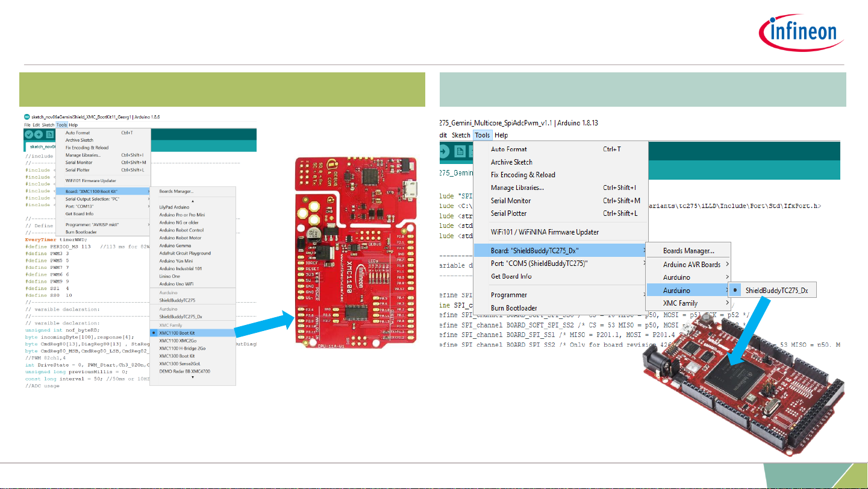Open Boards Manager in right window

[688, 251]
